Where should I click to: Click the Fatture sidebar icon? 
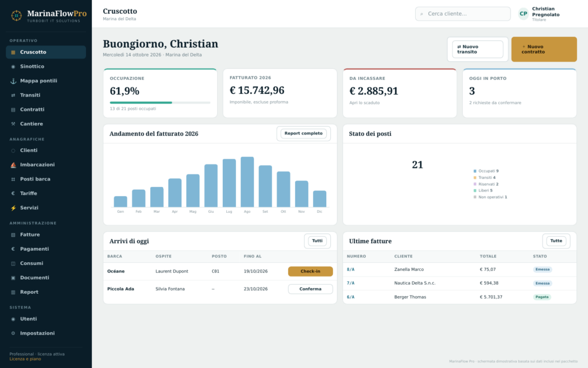[13, 235]
